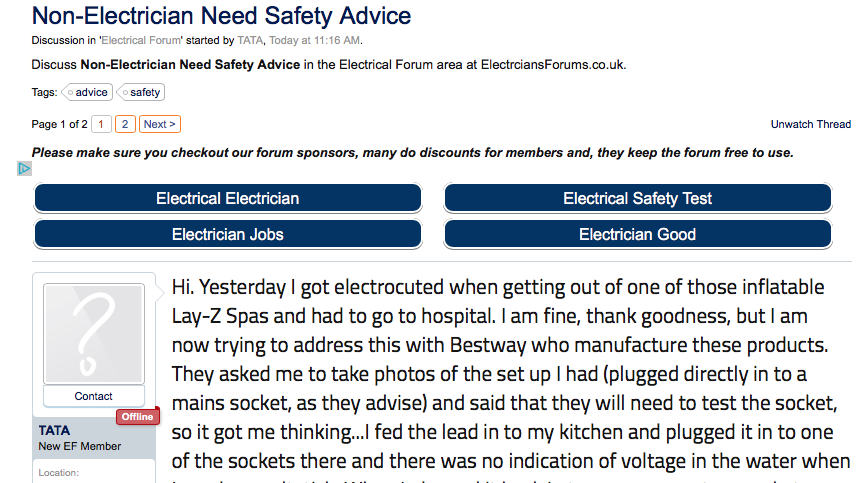864x483 pixels.
Task: Click the Offline status badge
Action: (137, 416)
